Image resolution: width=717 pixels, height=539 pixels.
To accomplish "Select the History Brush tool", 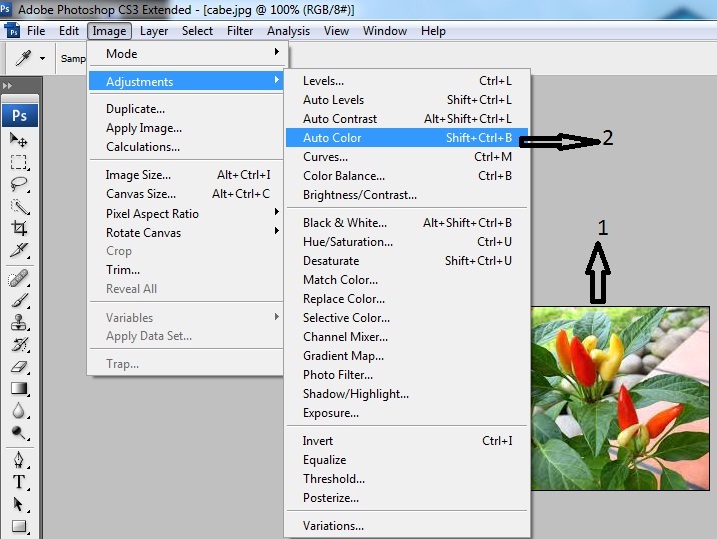I will (19, 345).
